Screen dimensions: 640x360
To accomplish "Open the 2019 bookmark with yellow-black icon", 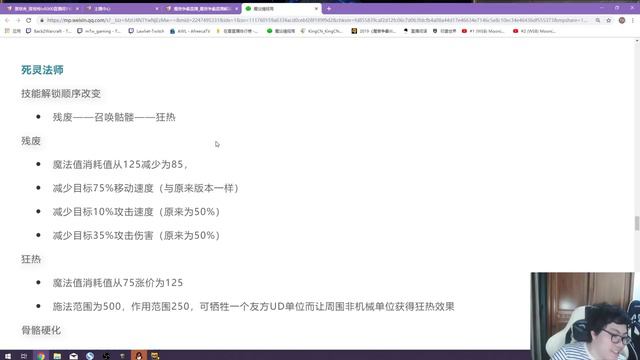I will pos(373,31).
